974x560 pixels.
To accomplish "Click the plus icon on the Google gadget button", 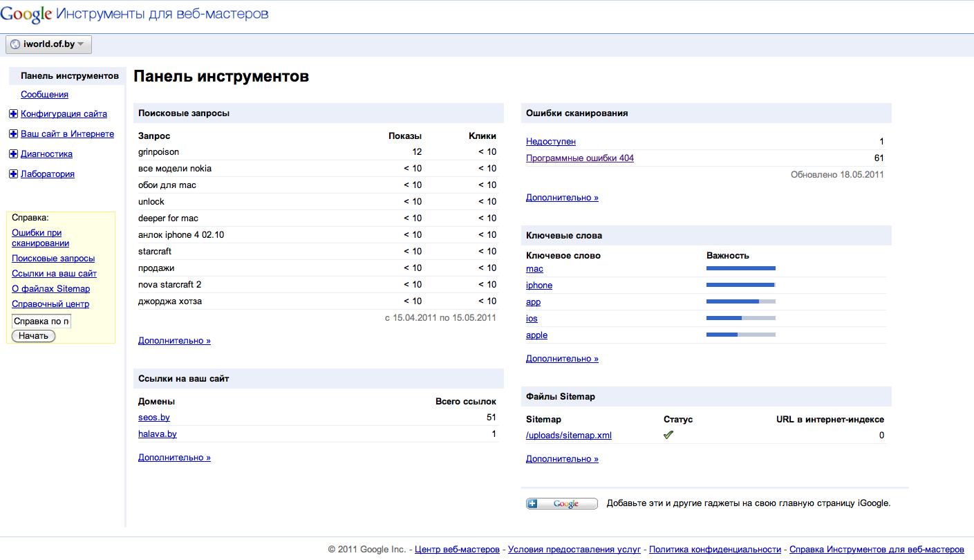I will (x=532, y=504).
